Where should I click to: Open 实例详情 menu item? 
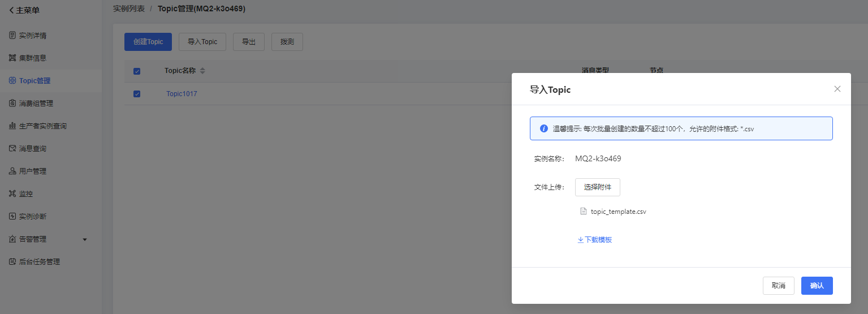pos(51,35)
